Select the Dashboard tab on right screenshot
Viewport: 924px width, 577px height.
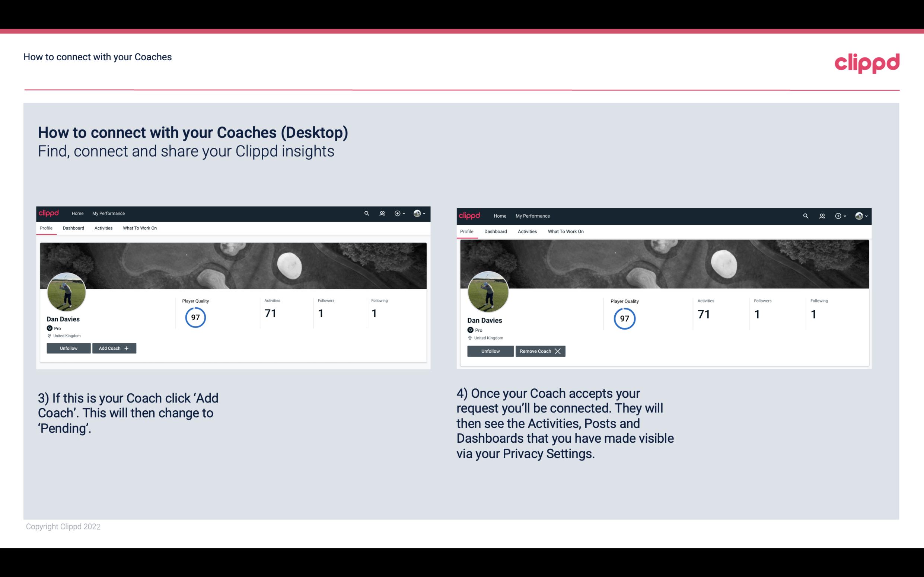coord(495,231)
